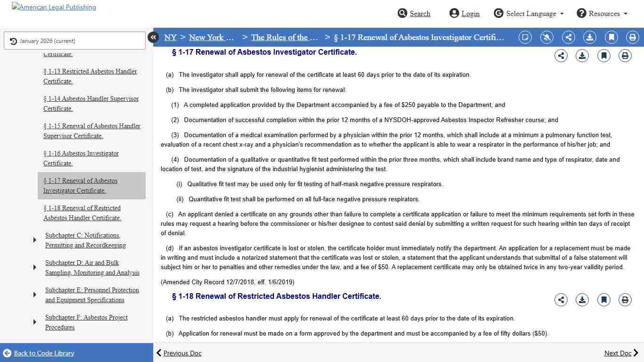Open the Resources dropdown menu
Screen dimensions: 644x362
pos(602,14)
